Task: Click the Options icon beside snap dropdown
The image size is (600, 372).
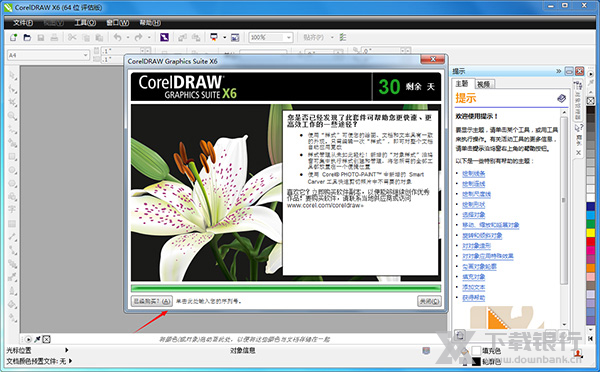Action: (x=343, y=38)
